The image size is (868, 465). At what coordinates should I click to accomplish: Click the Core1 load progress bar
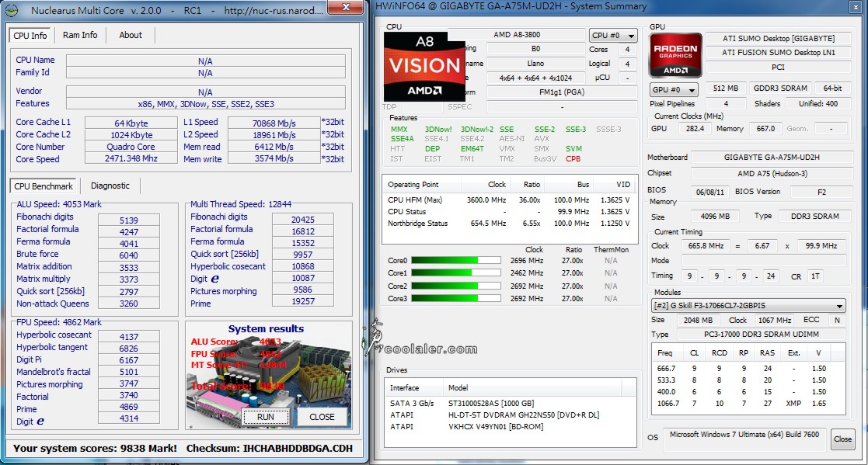click(x=456, y=273)
